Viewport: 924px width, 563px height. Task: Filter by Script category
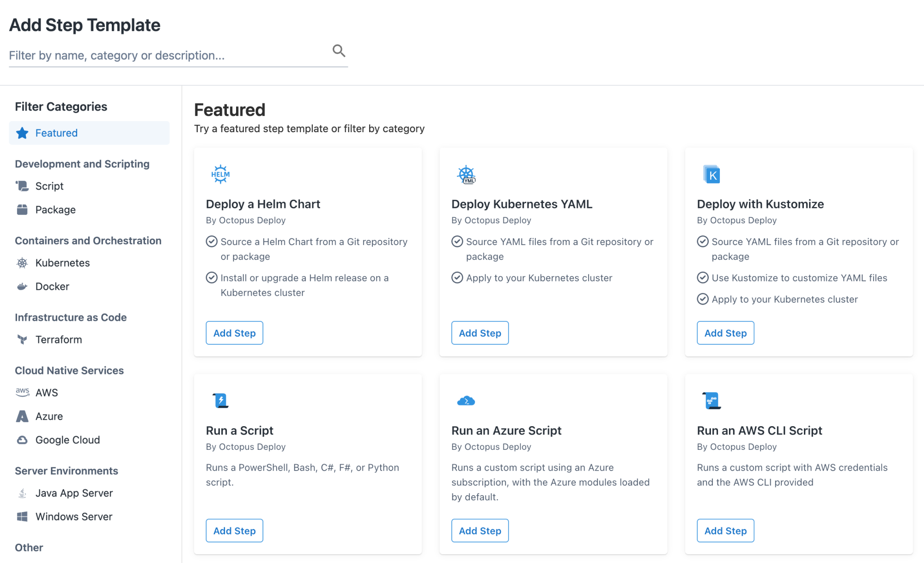click(89, 186)
